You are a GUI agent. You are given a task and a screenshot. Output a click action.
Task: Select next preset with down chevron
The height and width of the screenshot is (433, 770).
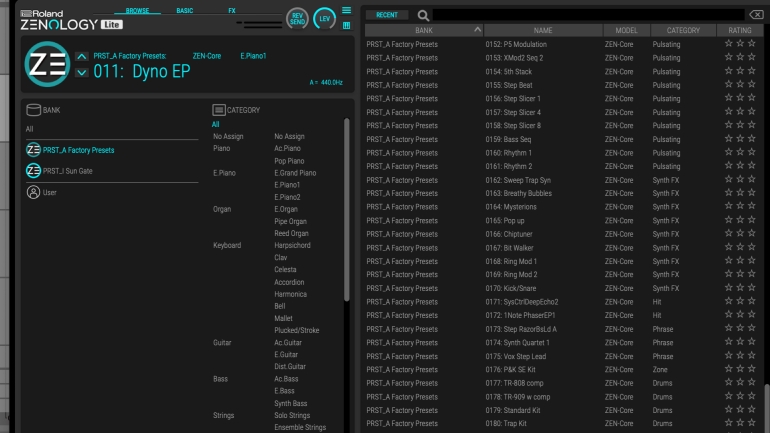[x=82, y=73]
